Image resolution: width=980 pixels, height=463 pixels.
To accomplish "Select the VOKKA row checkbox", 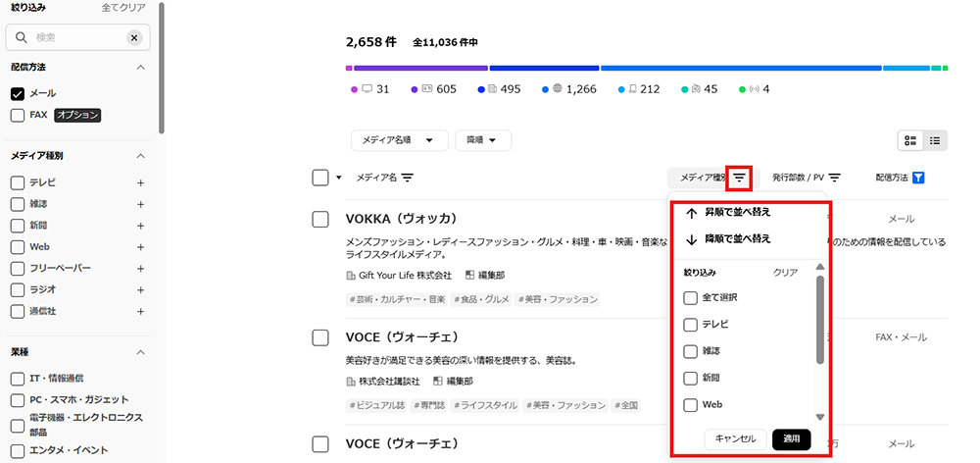I will click(x=320, y=219).
